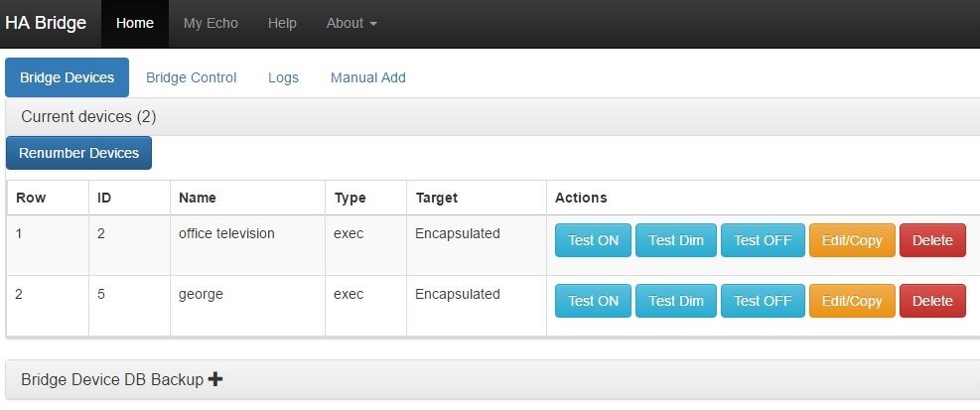Expand Bridge Device DB Backup plus icon
The width and height of the screenshot is (980, 410).
(x=215, y=379)
